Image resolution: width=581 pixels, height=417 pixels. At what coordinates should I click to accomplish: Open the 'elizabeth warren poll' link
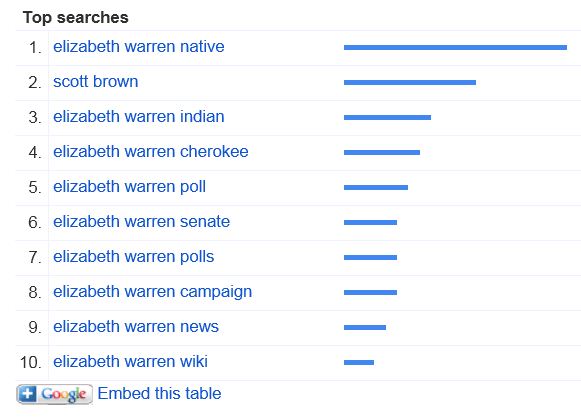(129, 187)
